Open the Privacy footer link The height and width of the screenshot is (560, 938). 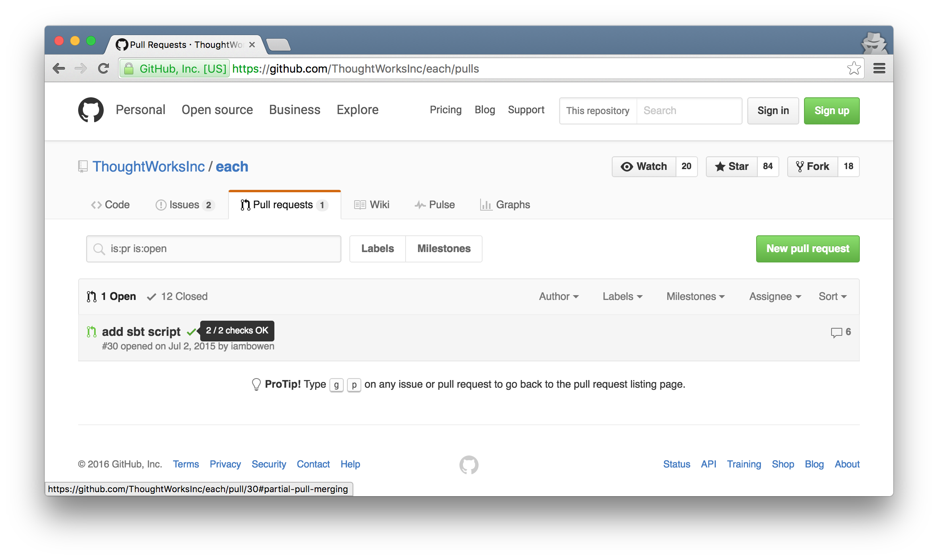click(x=225, y=464)
